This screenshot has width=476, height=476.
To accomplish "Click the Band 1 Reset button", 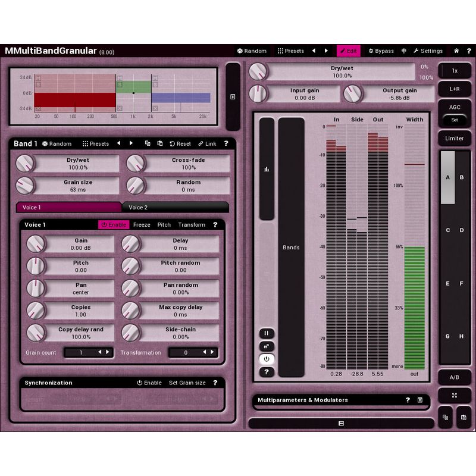I will (x=180, y=143).
